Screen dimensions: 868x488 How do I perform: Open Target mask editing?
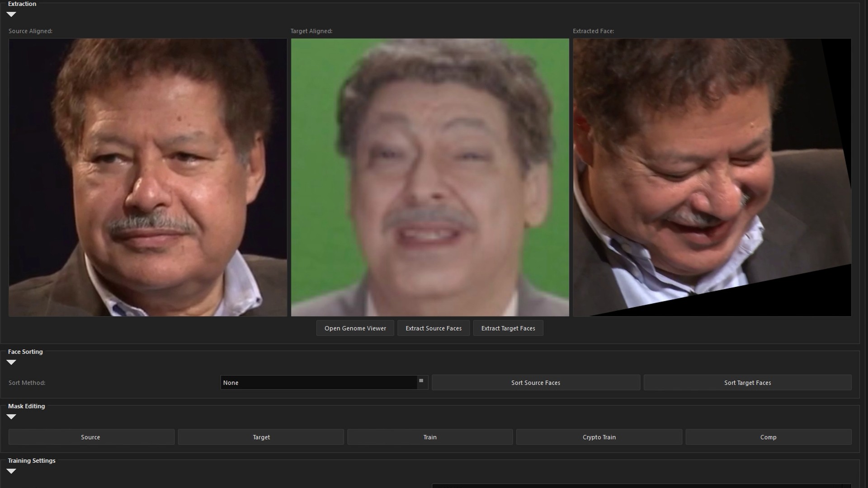coord(261,437)
